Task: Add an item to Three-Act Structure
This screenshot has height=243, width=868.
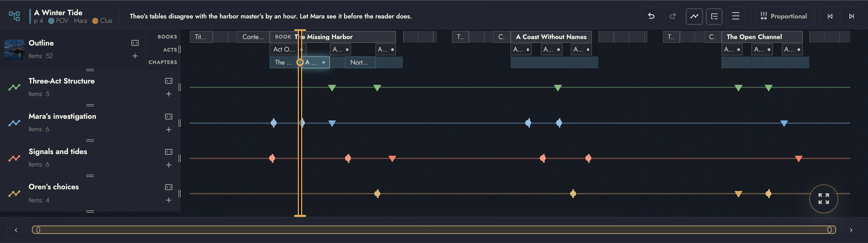Action: 168,94
